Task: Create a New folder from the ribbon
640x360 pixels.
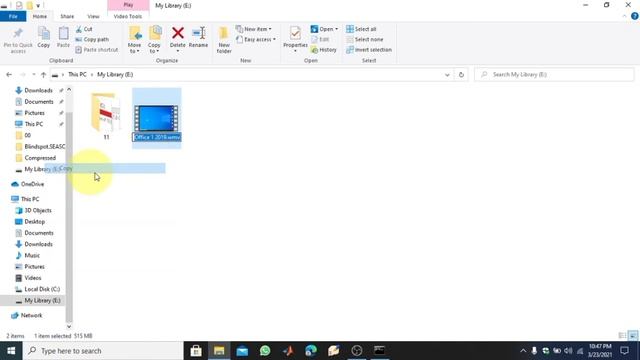Action: click(224, 40)
